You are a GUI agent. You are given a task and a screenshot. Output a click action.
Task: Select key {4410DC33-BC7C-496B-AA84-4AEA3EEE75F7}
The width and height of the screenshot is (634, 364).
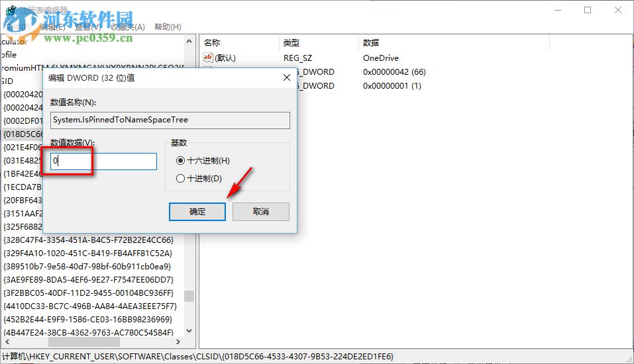(x=90, y=306)
